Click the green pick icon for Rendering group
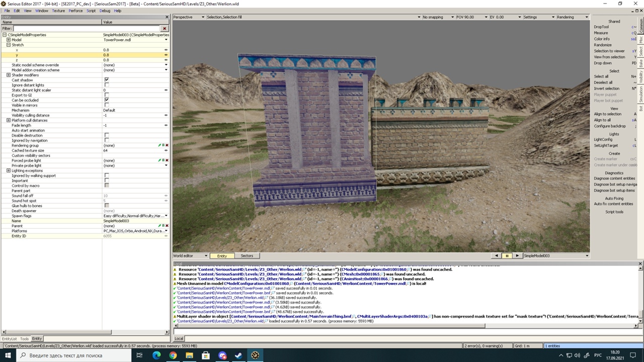 [159, 145]
